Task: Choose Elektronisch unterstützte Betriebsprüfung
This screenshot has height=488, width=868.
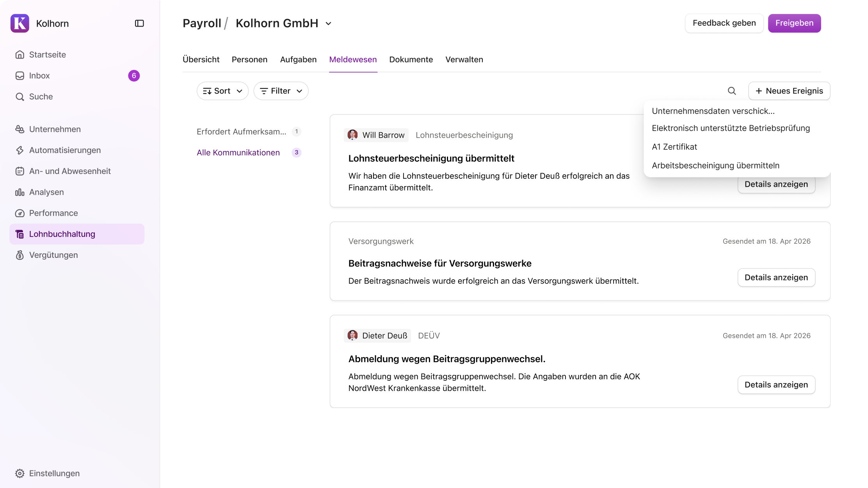Action: pyautogui.click(x=736, y=128)
